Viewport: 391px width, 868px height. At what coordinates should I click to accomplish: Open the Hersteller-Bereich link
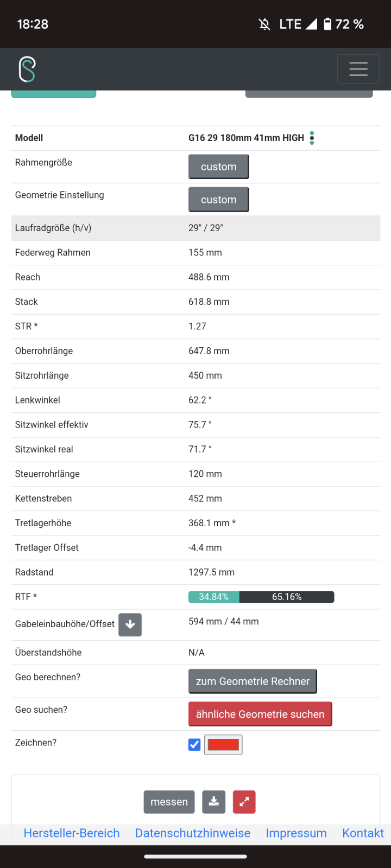[x=72, y=833]
